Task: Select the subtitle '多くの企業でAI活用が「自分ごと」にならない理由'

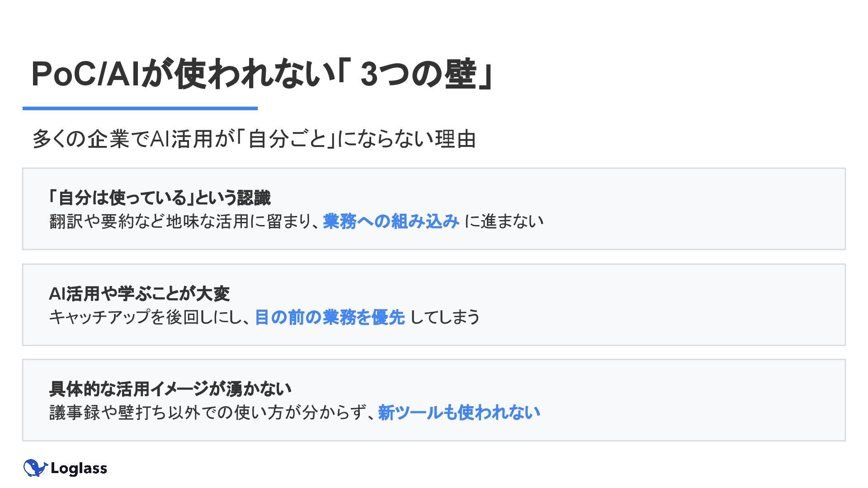Action: tap(254, 139)
